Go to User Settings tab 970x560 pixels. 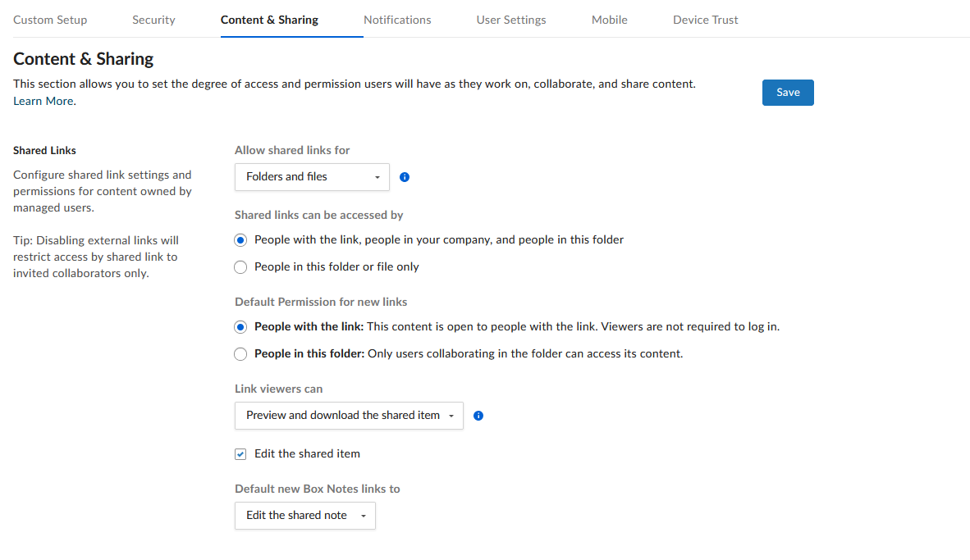[x=511, y=20]
